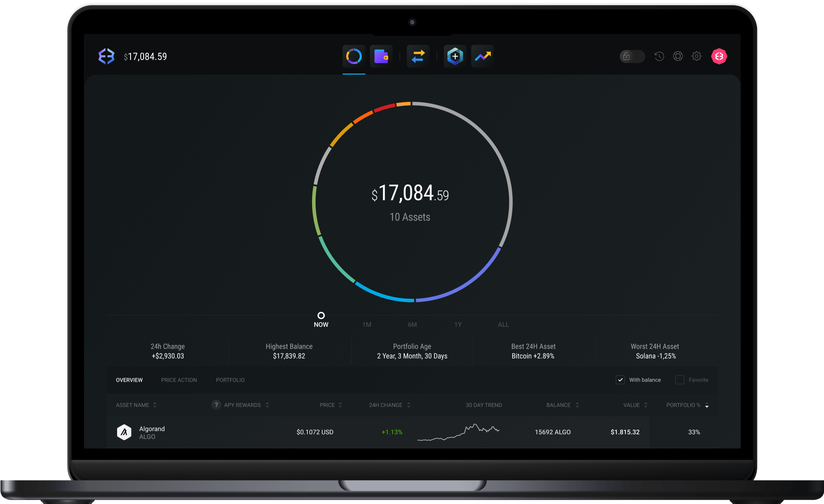The width and height of the screenshot is (824, 504).
Task: Click the 33% portfolio share cell
Action: (694, 432)
